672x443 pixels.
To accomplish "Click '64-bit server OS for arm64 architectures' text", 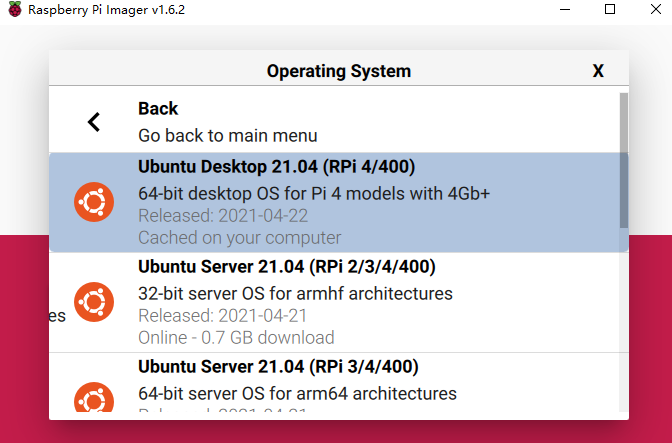I will click(297, 393).
